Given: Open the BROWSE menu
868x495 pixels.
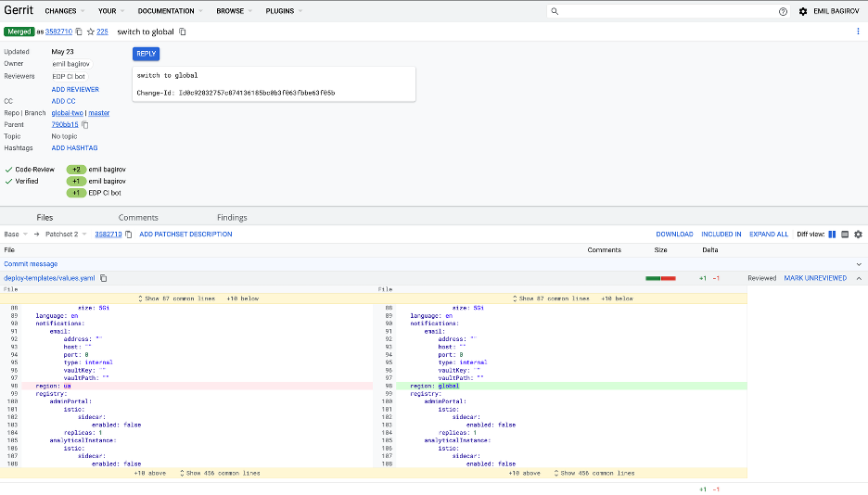Looking at the screenshot, I should coord(235,11).
